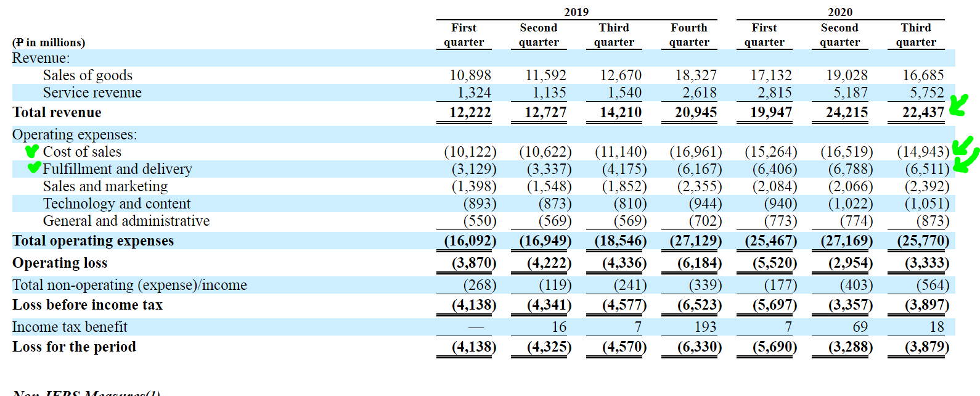980x396 pixels.
Task: Select the Sales of goods value 10,898
Action: (x=470, y=75)
